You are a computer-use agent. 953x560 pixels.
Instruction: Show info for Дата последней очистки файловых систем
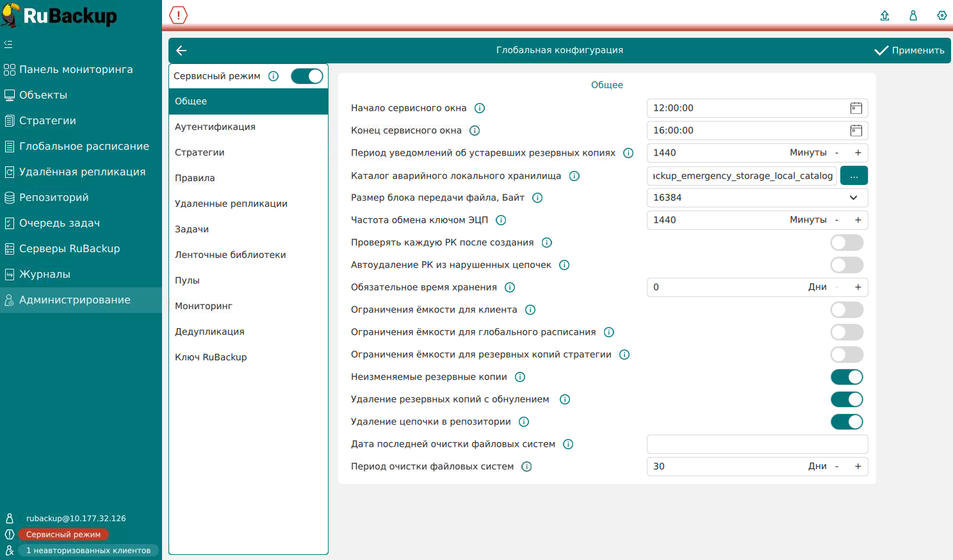tap(568, 444)
